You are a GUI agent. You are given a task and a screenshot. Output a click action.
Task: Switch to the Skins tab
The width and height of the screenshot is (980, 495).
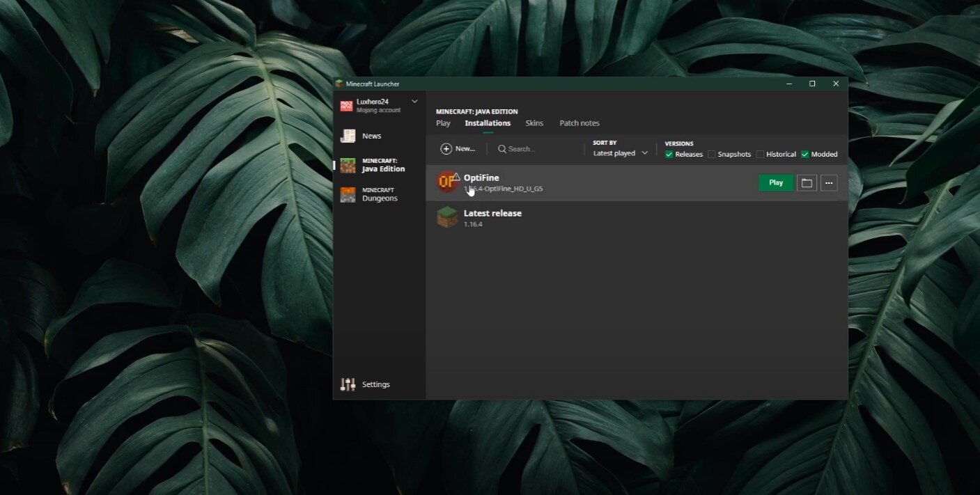pos(534,123)
